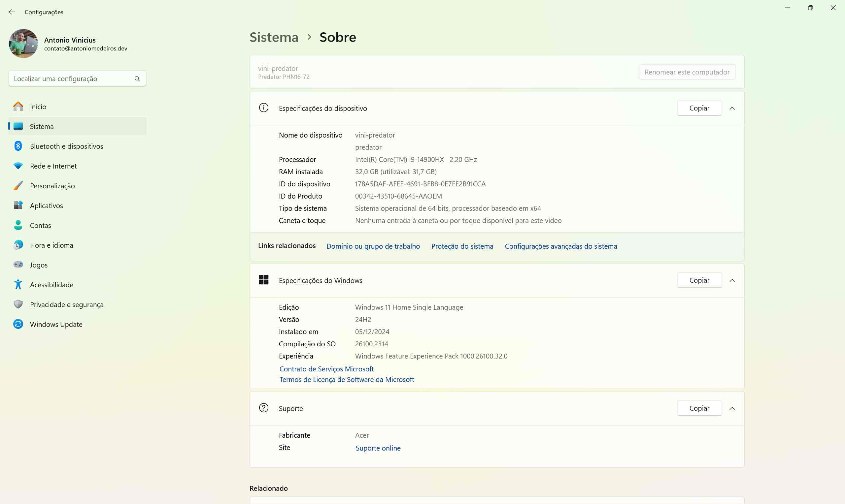Open Configurações avançadas do sistema link
Image resolution: width=845 pixels, height=504 pixels.
(561, 246)
